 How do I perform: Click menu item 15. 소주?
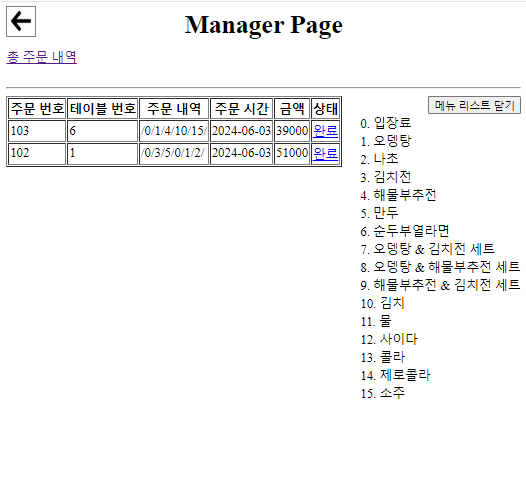pyautogui.click(x=382, y=393)
